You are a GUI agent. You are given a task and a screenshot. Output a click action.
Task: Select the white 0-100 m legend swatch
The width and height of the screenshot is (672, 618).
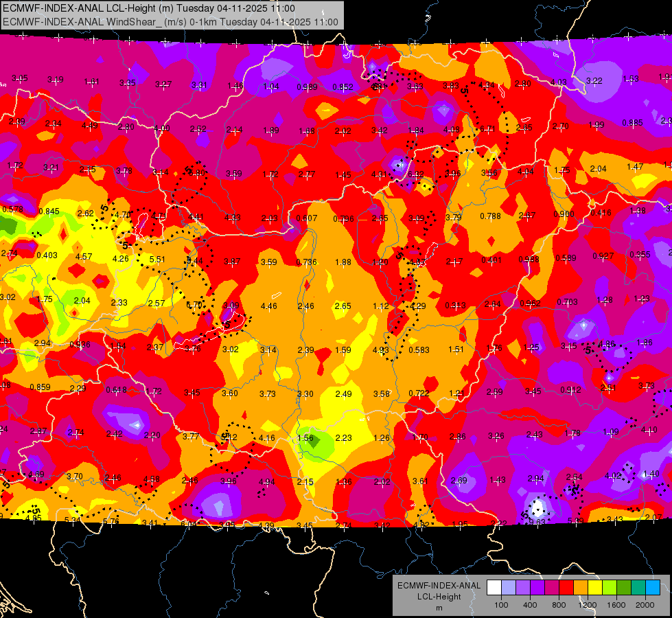pyautogui.click(x=494, y=588)
